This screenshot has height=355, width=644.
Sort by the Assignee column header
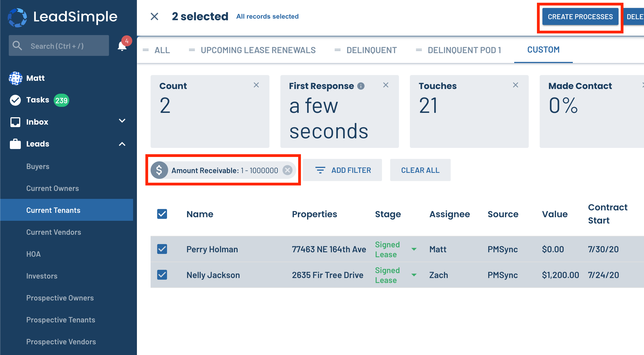click(x=450, y=214)
